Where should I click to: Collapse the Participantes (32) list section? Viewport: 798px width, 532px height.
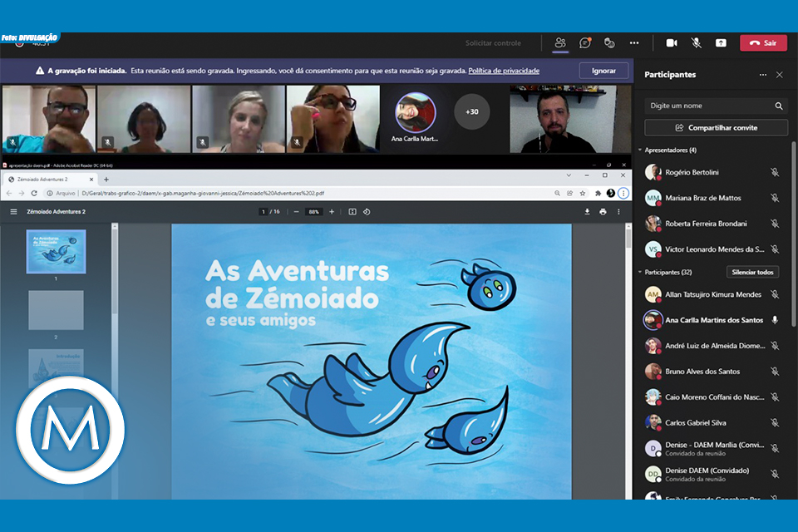pos(640,272)
